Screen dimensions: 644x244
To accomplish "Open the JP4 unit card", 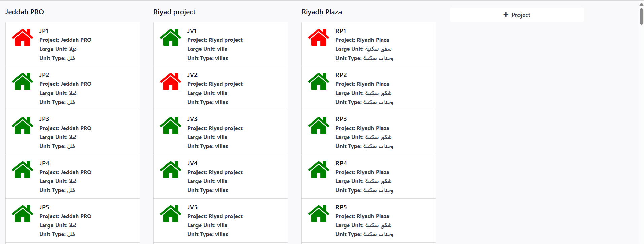I will (x=72, y=176).
